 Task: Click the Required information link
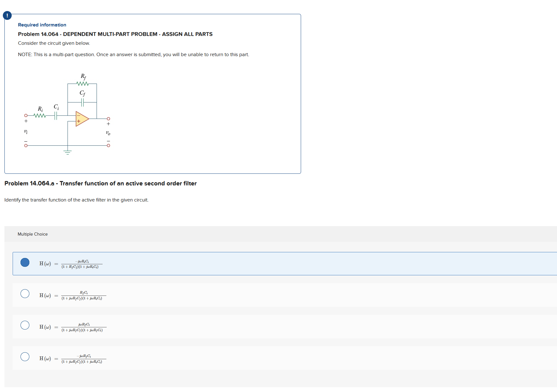[x=42, y=25]
